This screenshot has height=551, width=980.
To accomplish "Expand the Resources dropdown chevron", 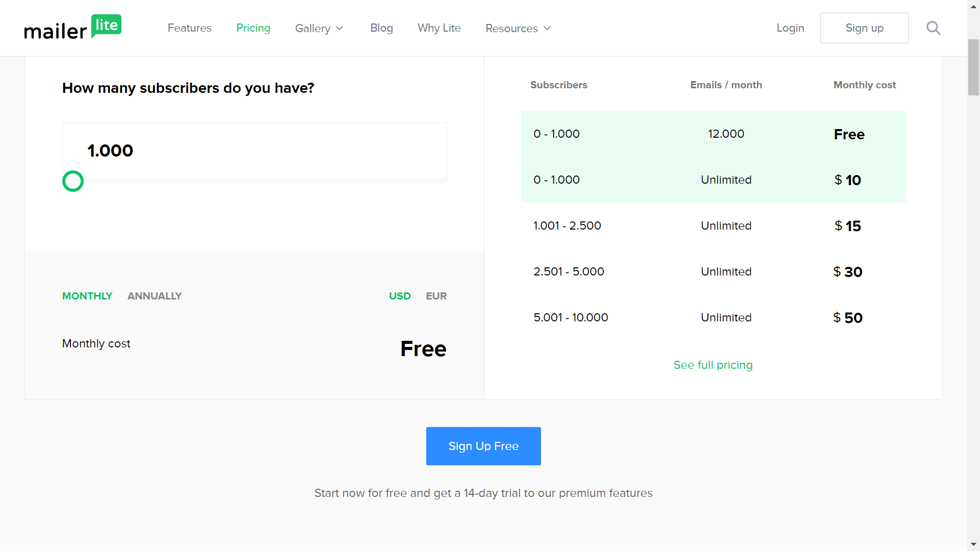I will pos(547,28).
